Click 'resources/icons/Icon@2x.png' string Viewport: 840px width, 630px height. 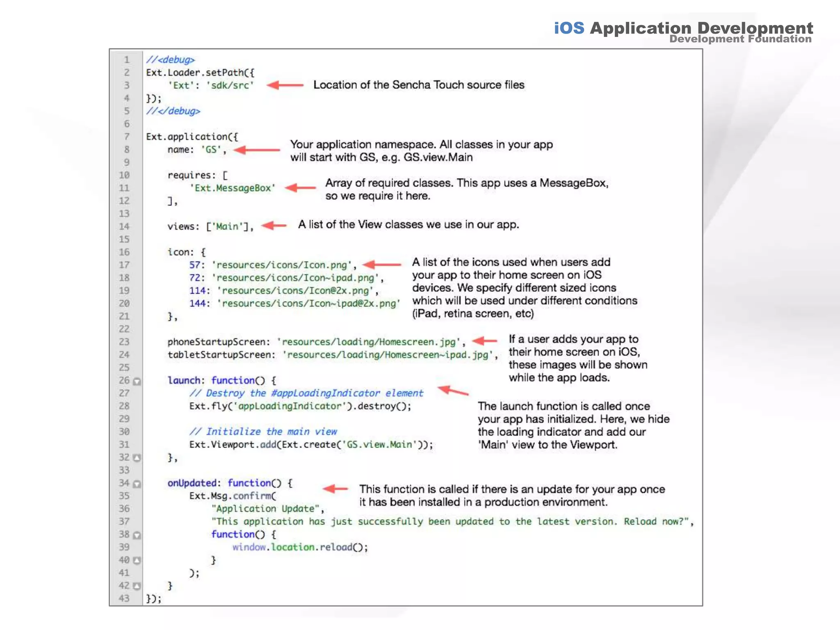[x=295, y=290]
